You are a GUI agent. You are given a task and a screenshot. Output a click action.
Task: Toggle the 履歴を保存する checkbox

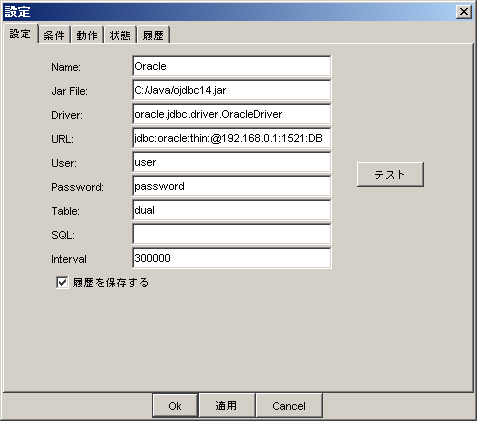[62, 283]
